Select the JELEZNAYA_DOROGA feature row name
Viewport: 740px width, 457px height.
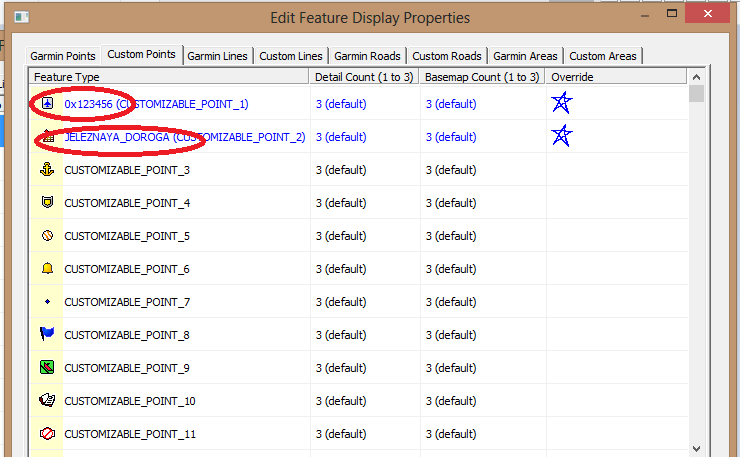[184, 137]
